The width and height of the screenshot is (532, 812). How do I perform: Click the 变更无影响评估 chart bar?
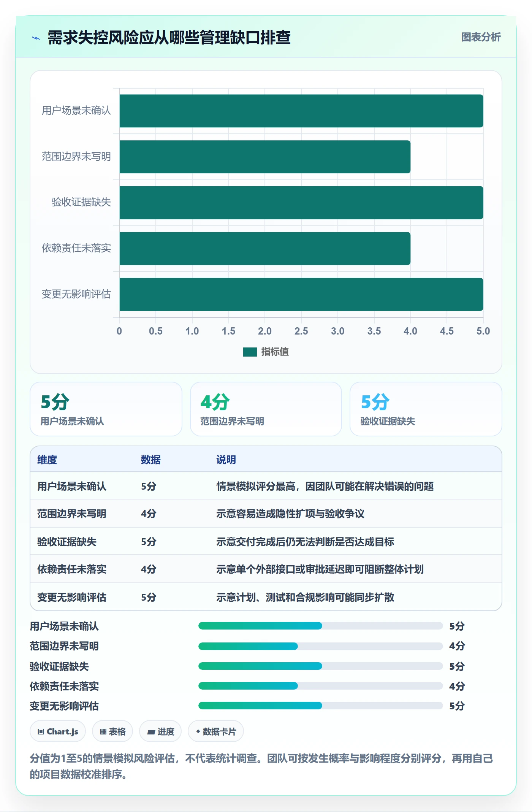[301, 294]
